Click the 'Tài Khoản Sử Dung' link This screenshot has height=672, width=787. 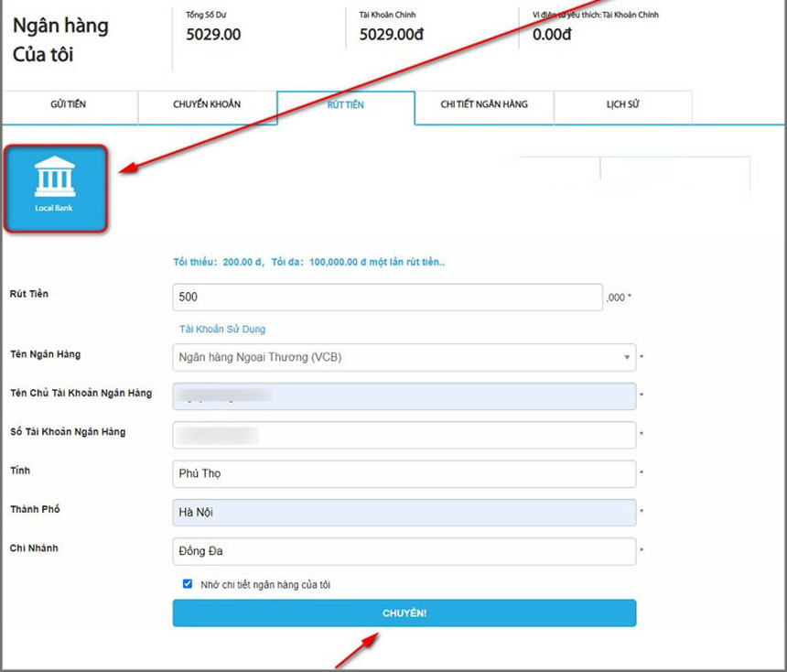pos(221,329)
